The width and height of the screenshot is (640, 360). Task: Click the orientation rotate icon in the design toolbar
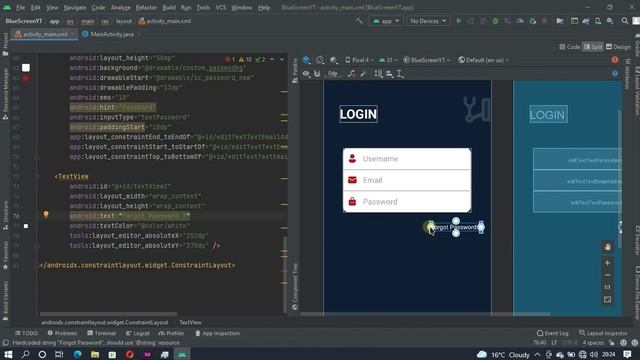point(320,60)
